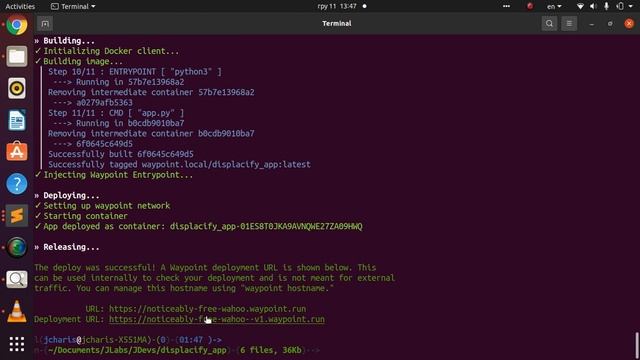The width and height of the screenshot is (640, 360).
Task: Click the new terminal tab icon
Action: (45, 24)
